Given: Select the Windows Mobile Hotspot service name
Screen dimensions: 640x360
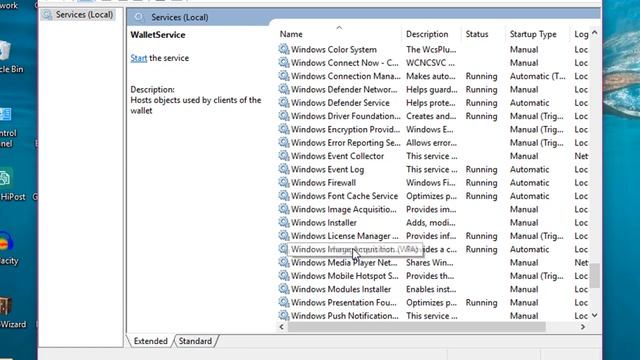Looking at the screenshot, I should (345, 276).
